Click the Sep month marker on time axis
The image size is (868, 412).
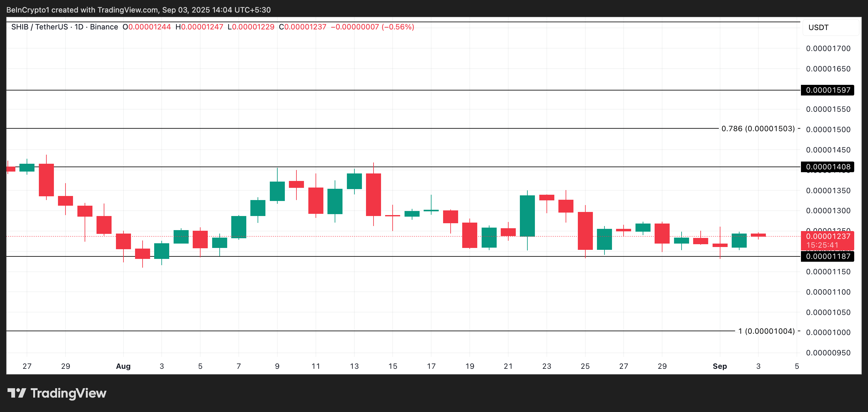coord(720,366)
